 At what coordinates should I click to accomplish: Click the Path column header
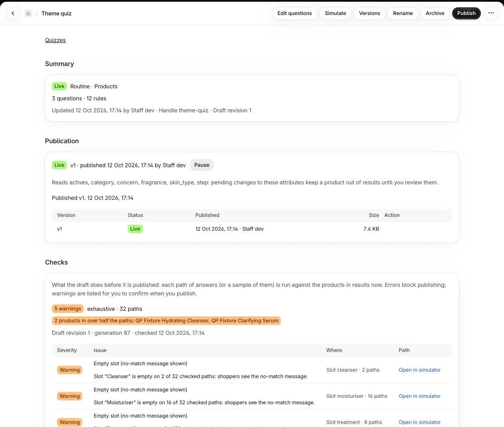click(x=404, y=350)
